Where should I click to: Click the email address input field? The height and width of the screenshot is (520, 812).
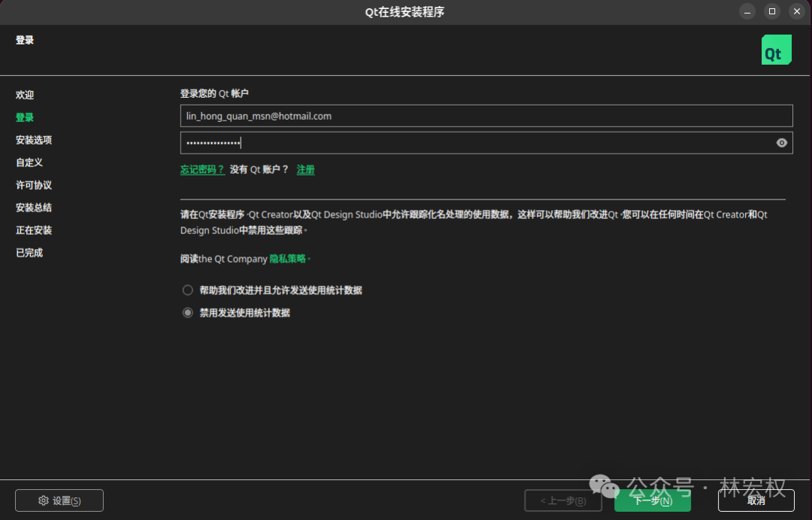[486, 116]
